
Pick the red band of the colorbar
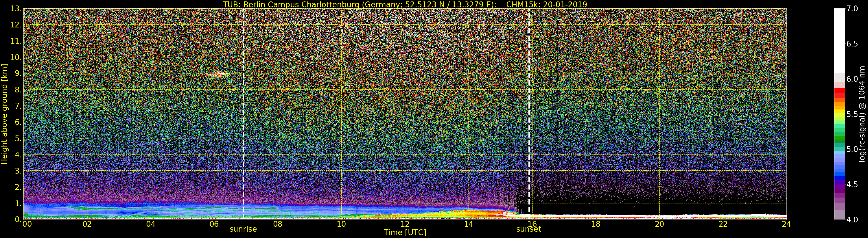point(839,93)
